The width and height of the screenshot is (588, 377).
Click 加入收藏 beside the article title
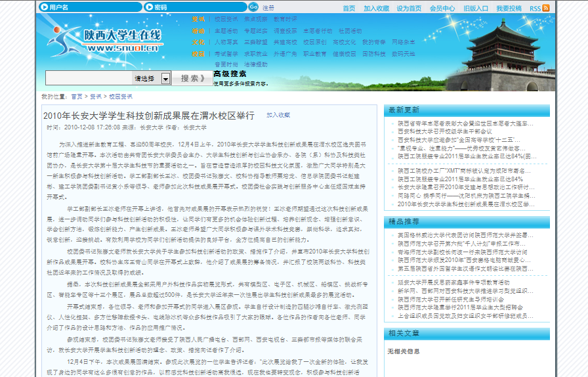coord(278,115)
